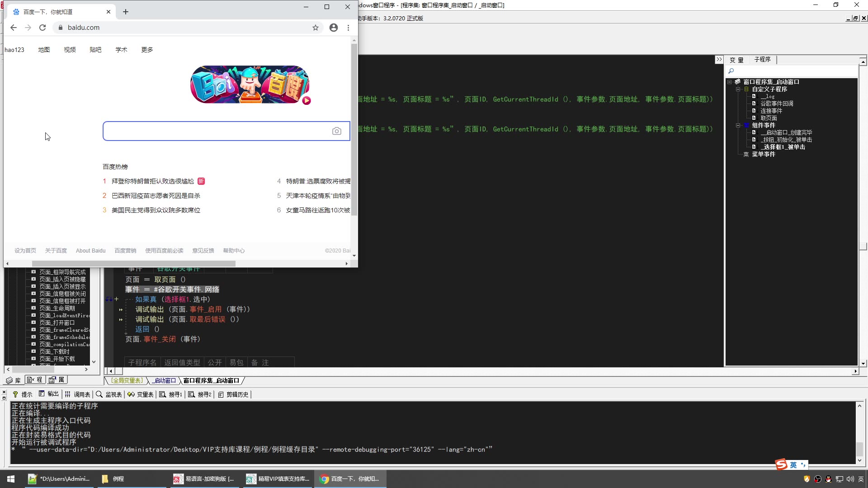Open hao123 link
The height and width of the screenshot is (488, 868).
click(14, 50)
